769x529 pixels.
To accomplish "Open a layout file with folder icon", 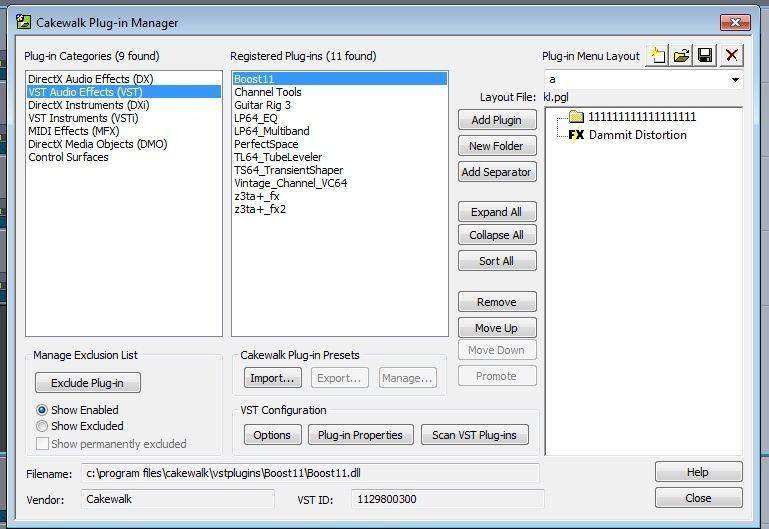I will 681,55.
